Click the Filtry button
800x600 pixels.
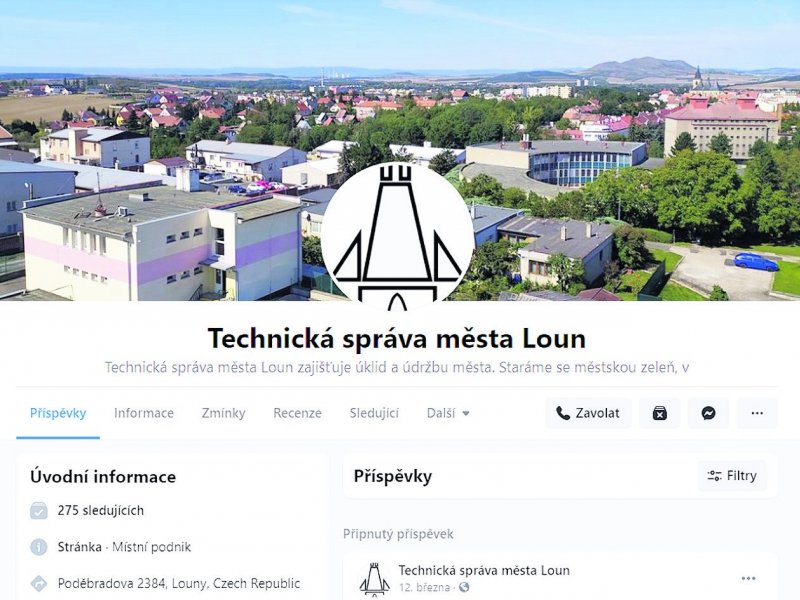pos(732,476)
